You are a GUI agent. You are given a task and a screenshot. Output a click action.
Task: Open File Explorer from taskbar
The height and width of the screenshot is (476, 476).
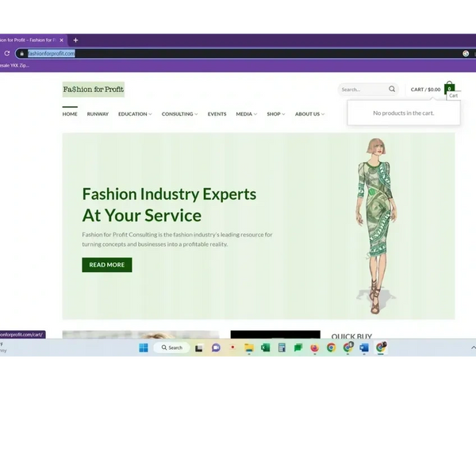point(249,347)
